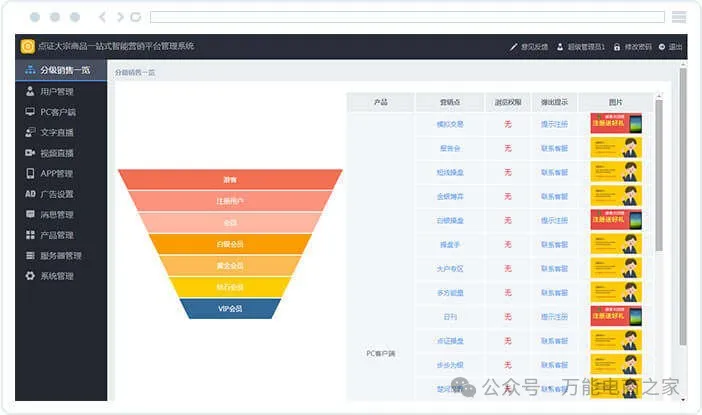
Task: Click the browser refresh icon
Action: 135,17
